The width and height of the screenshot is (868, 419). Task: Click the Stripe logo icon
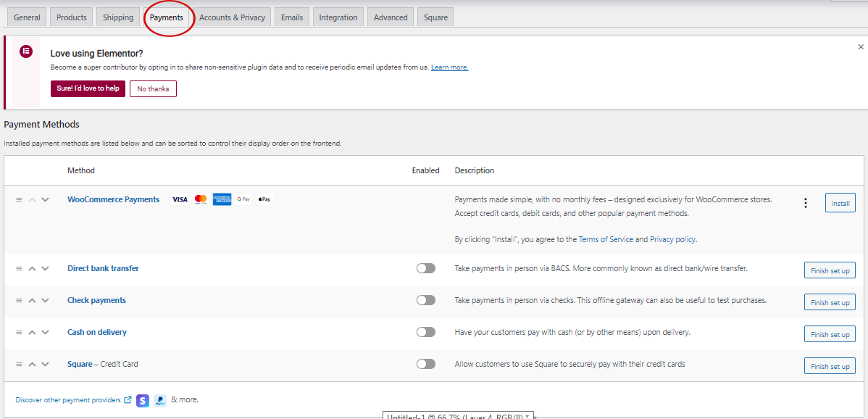click(143, 400)
